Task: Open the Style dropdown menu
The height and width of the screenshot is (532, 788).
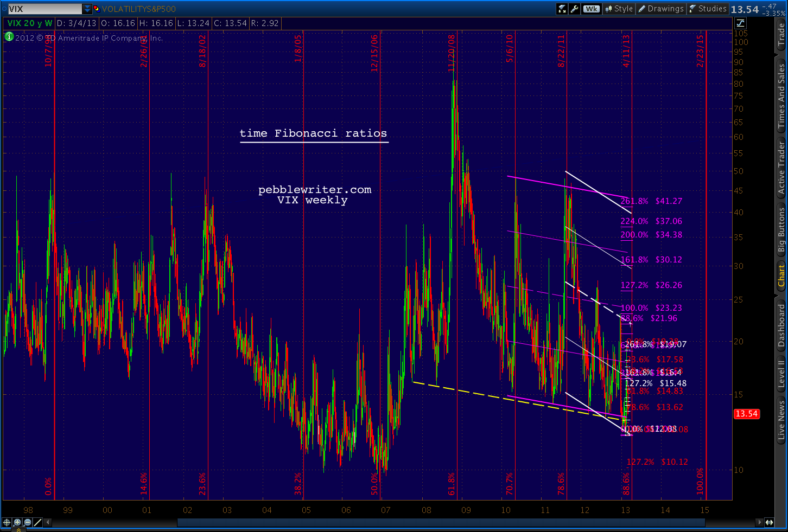Action: [x=619, y=9]
